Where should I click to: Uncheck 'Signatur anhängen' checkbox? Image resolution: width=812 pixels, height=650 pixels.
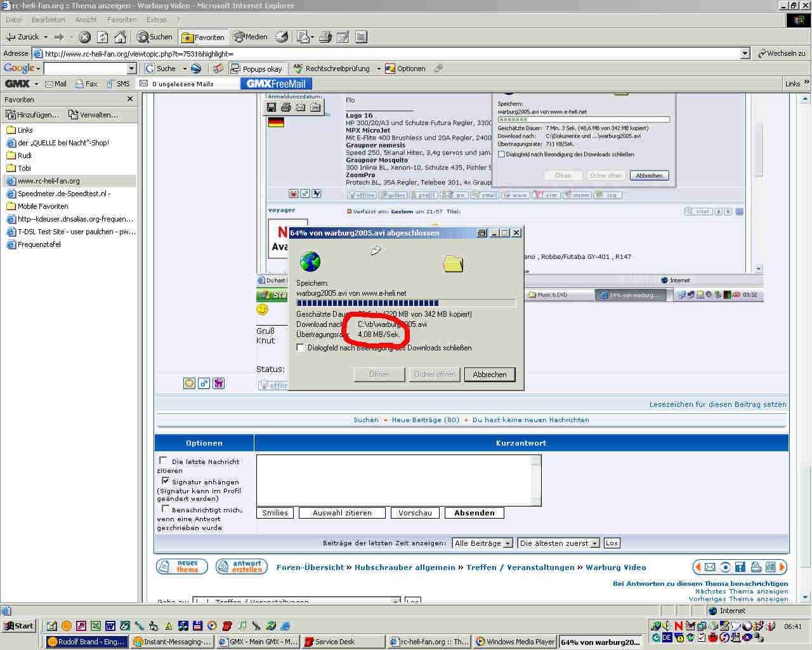pos(165,481)
